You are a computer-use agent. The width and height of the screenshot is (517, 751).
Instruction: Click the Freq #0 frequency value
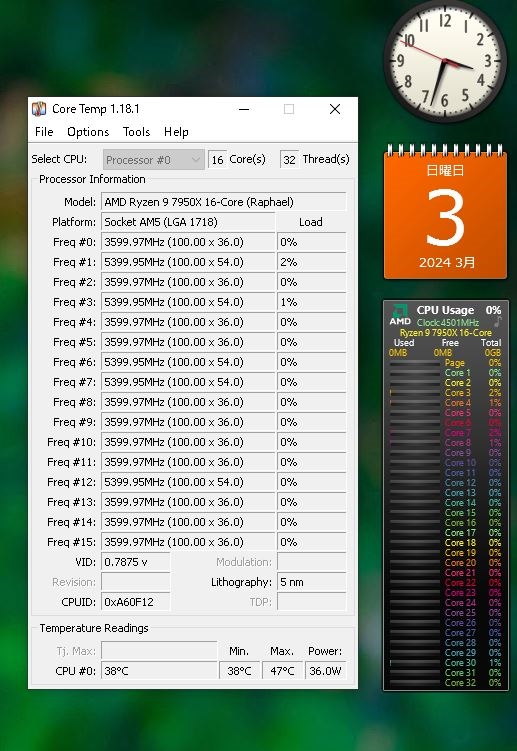click(188, 242)
